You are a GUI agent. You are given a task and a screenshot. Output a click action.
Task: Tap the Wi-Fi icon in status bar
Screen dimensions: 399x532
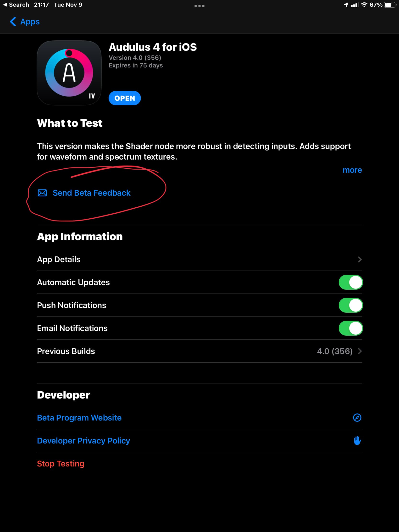click(364, 5)
